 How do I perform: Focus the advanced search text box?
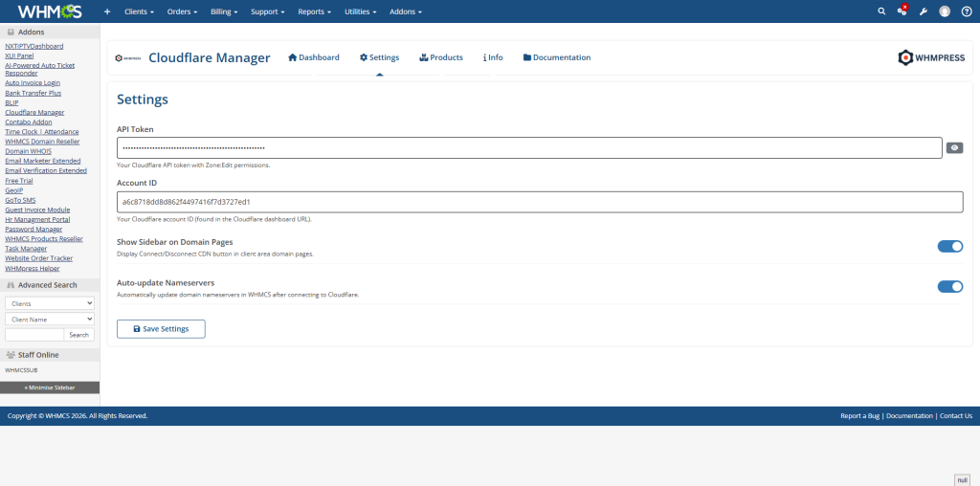point(34,335)
